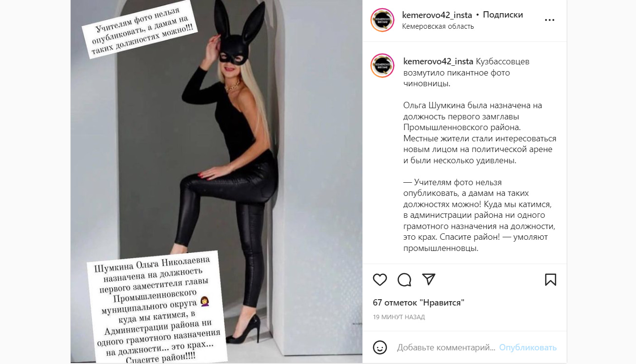Click the caption avatar next to kemerovo42_insta
636x364 pixels.
pos(382,66)
